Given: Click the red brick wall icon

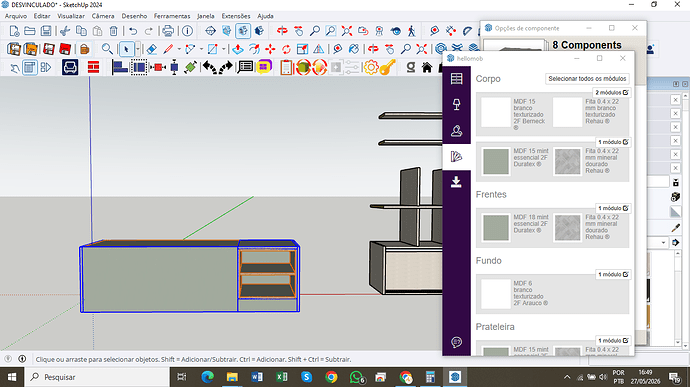Looking at the screenshot, I should tap(93, 67).
